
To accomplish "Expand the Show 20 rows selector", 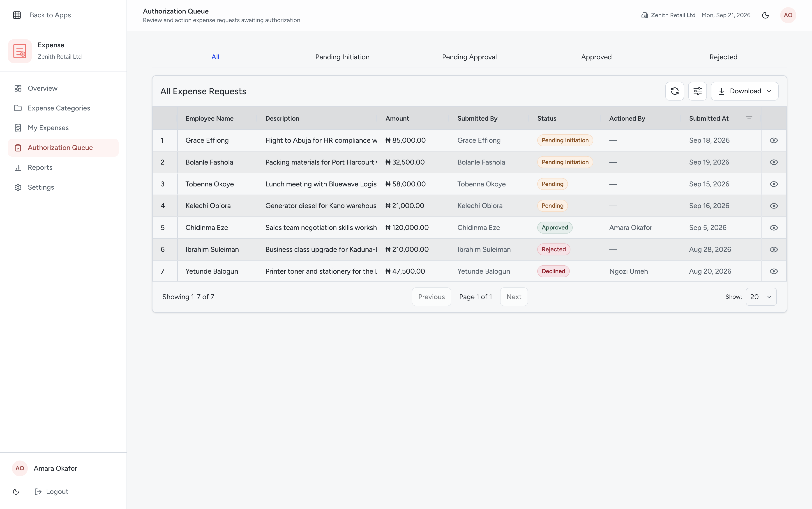I will point(761,297).
